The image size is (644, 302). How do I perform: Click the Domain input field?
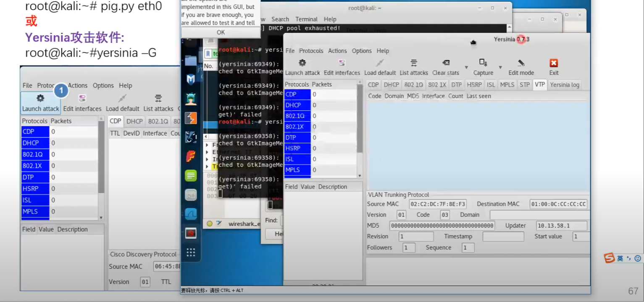point(540,215)
